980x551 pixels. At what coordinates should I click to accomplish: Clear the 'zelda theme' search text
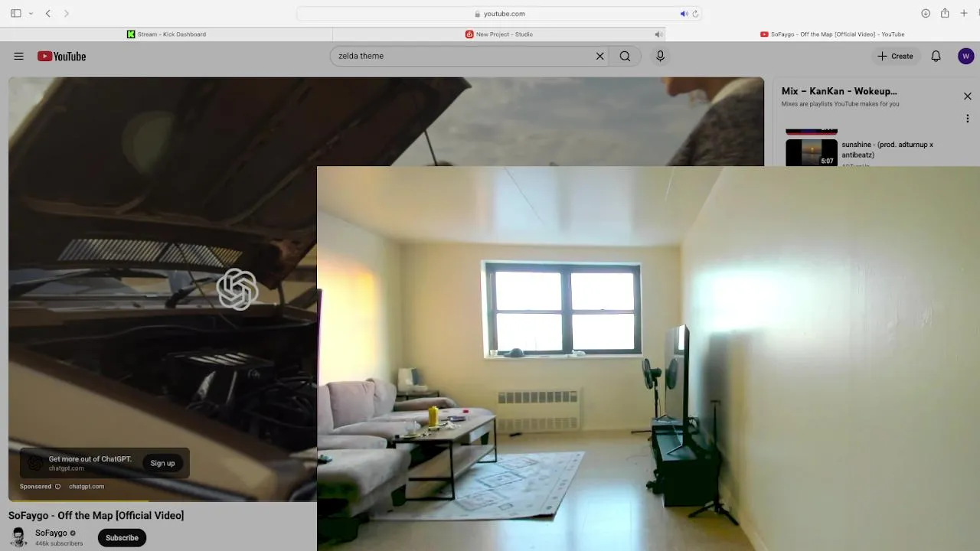tap(599, 56)
